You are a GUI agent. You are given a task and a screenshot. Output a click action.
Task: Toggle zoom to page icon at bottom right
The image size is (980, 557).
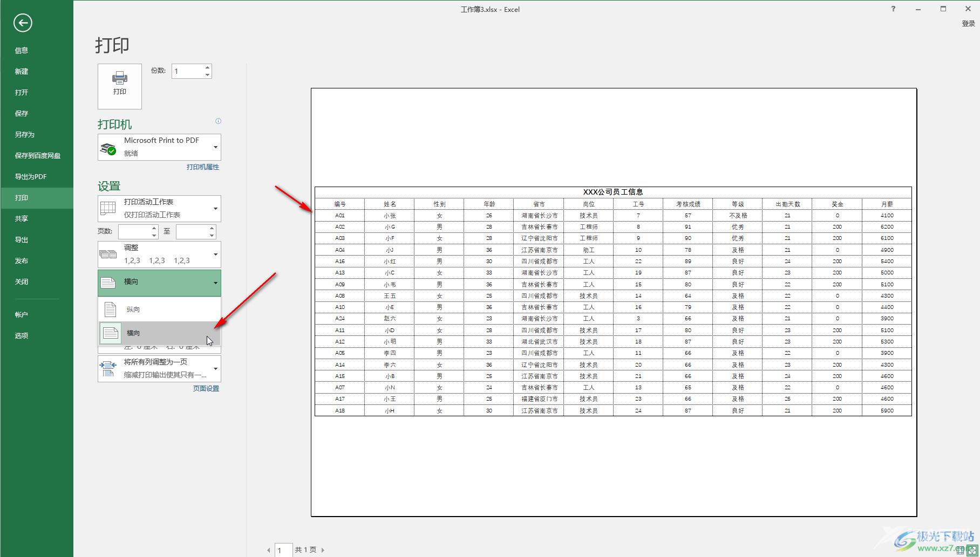click(x=972, y=551)
